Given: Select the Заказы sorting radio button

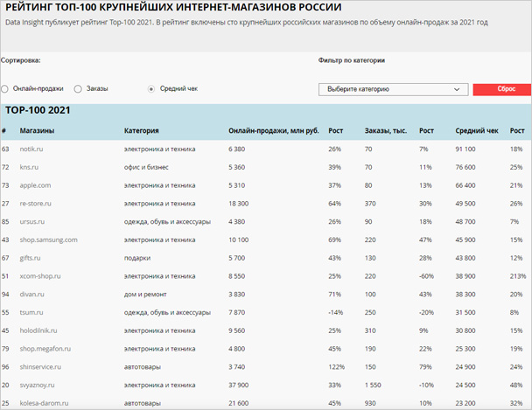Looking at the screenshot, I should click(x=79, y=89).
